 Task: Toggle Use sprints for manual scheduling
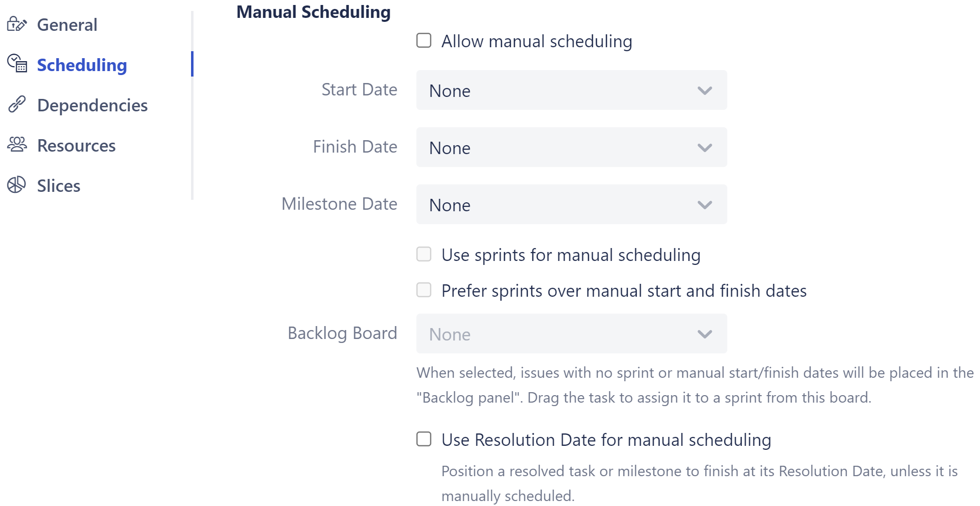click(424, 254)
